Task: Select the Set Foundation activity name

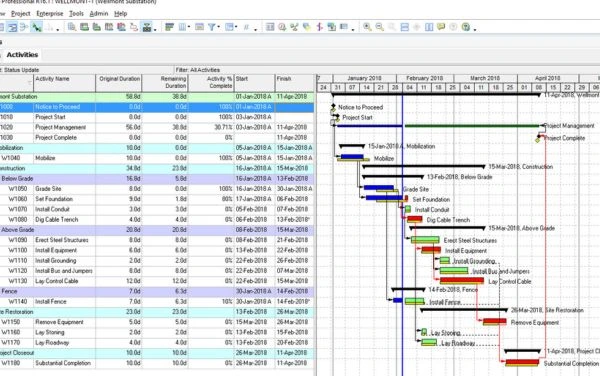Action: [x=54, y=199]
